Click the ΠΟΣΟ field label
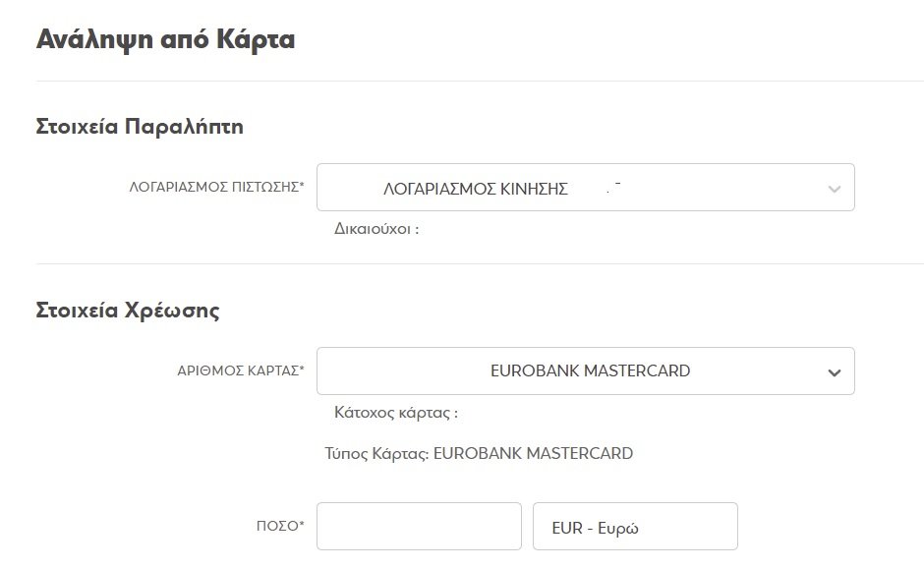The image size is (924, 569). [x=275, y=526]
